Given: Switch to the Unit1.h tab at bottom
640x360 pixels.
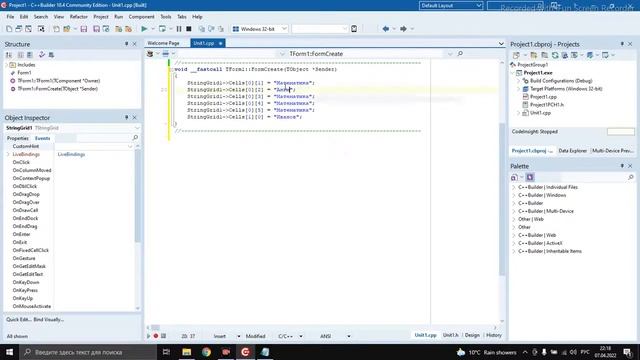Looking at the screenshot, I should [x=451, y=335].
